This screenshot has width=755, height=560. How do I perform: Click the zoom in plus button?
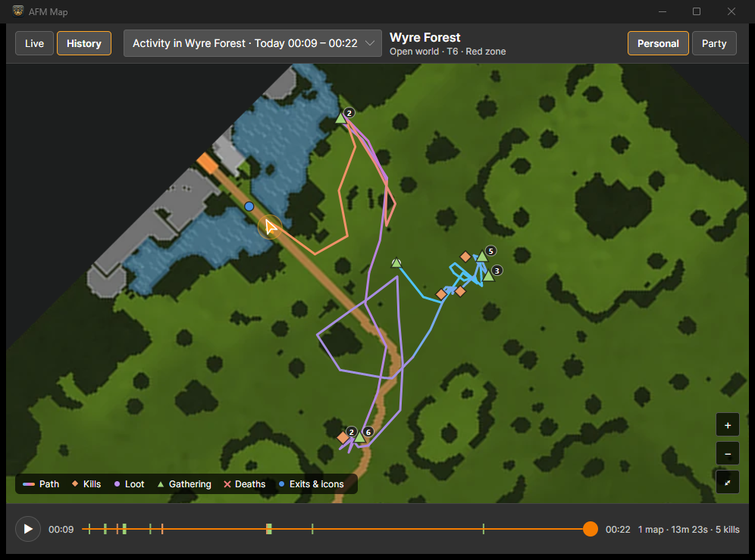click(x=728, y=425)
